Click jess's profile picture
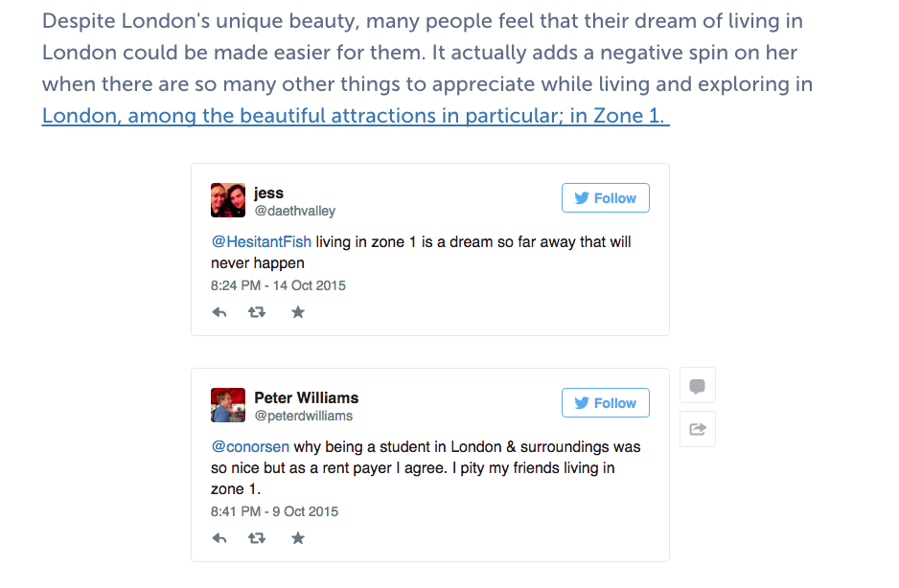 click(228, 200)
